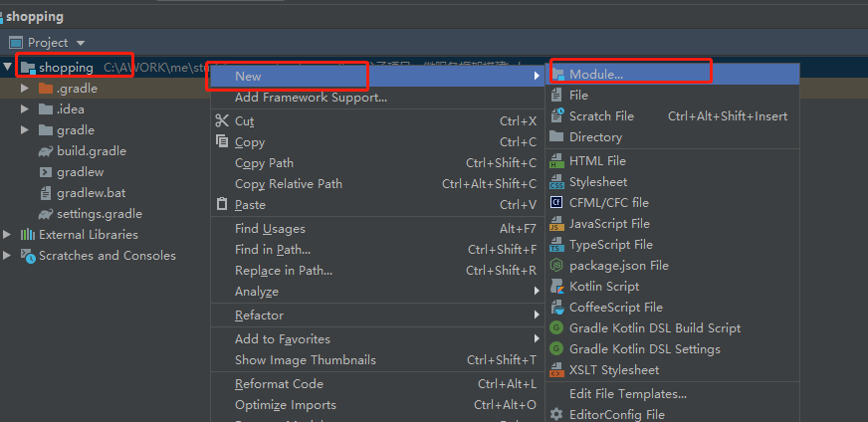Click the File icon in New submenu
Screen dimensions: 868x422
point(557,96)
